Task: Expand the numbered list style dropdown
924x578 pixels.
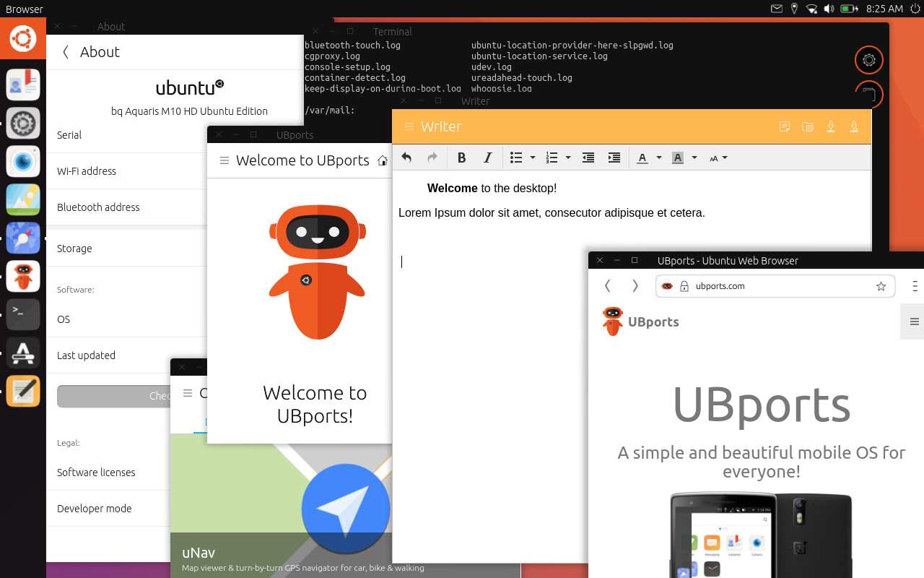Action: click(568, 158)
